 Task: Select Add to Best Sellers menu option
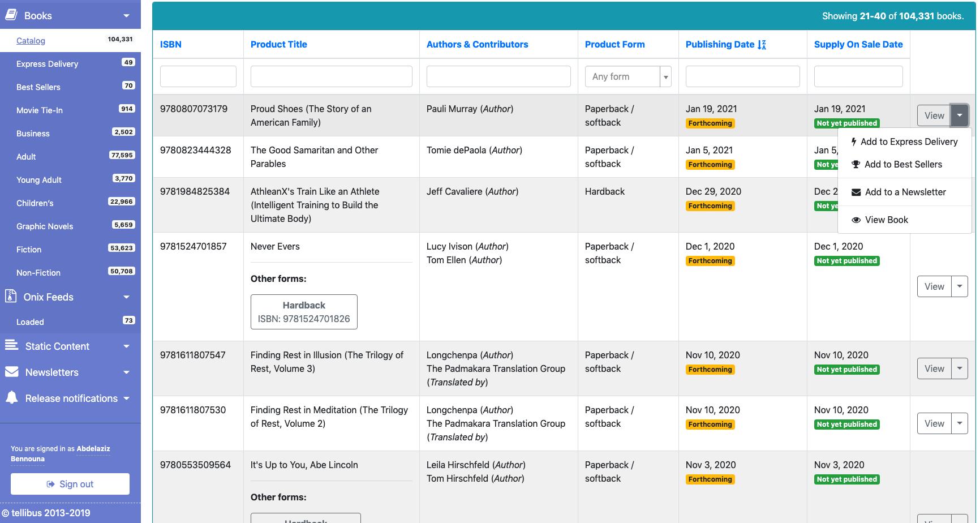(x=904, y=164)
